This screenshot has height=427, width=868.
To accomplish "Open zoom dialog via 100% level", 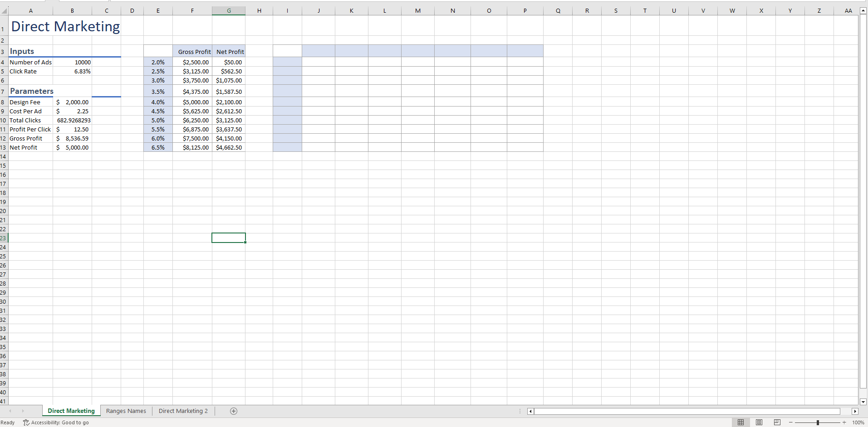I will 858,422.
